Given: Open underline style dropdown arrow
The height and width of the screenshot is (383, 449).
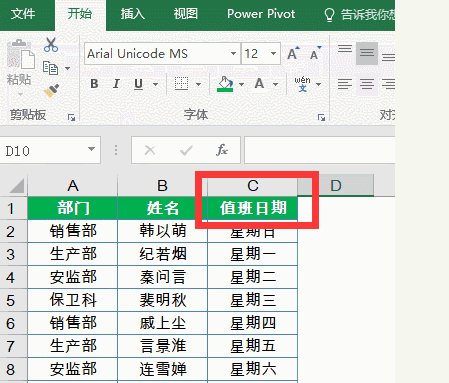Looking at the screenshot, I should click(x=155, y=84).
